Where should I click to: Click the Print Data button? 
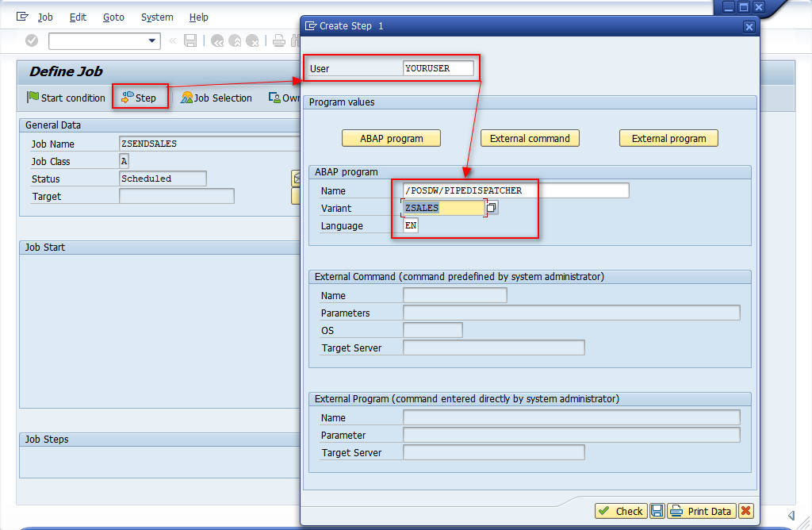click(x=701, y=511)
